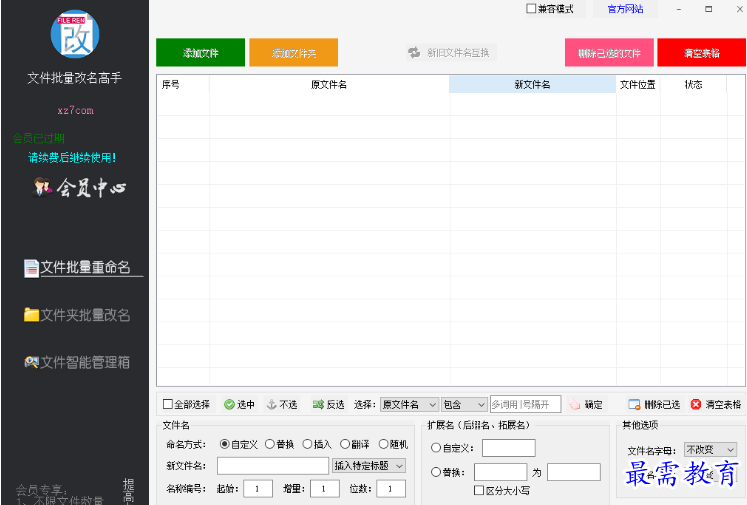This screenshot has width=747, height=505.
Task: Click the bottom 删除已选 button
Action: pyautogui.click(x=655, y=404)
